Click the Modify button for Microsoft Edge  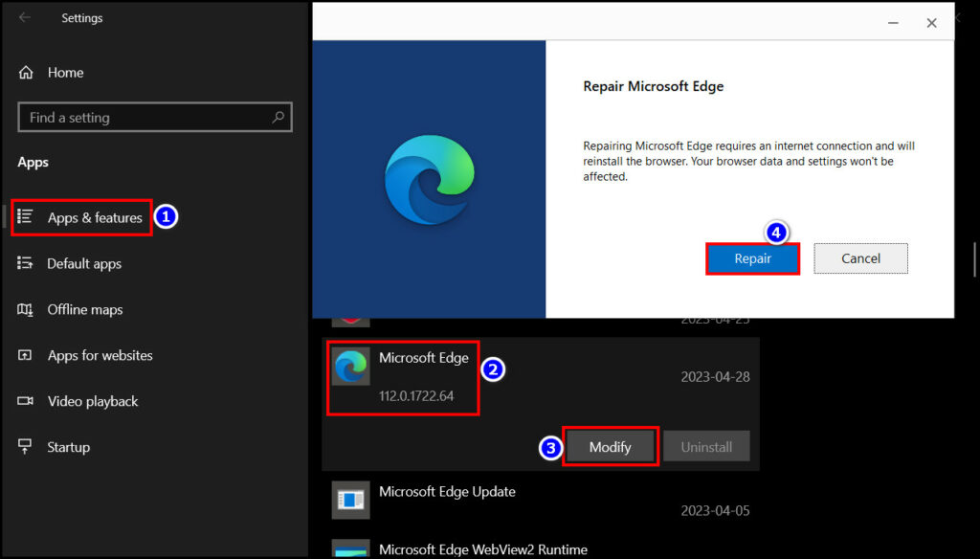pos(611,446)
